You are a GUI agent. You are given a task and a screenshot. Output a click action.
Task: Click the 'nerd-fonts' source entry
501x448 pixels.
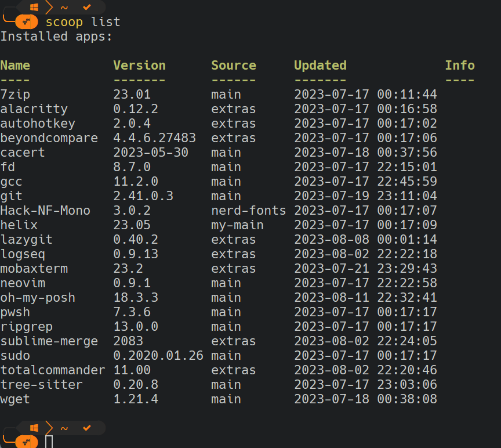pos(249,211)
